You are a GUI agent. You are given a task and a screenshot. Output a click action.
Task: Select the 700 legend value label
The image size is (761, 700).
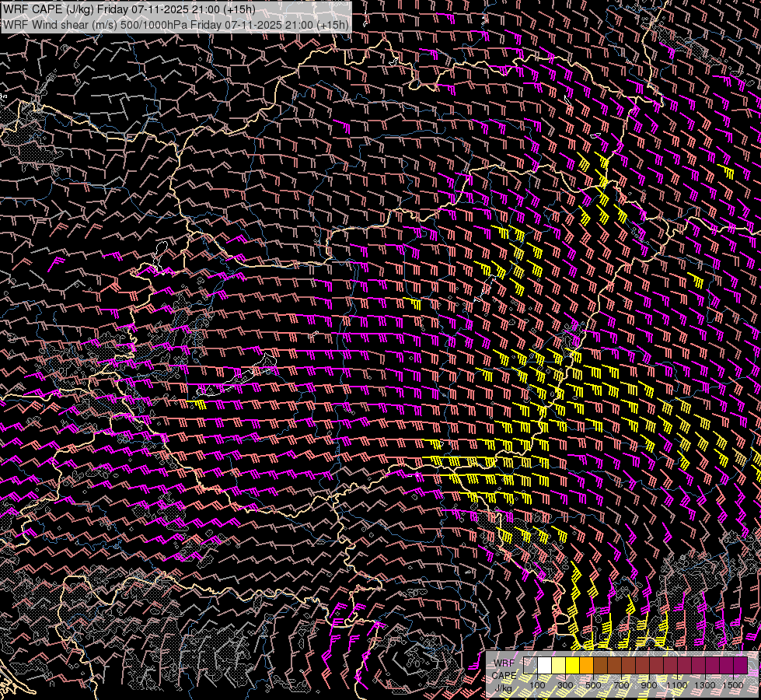(x=621, y=684)
